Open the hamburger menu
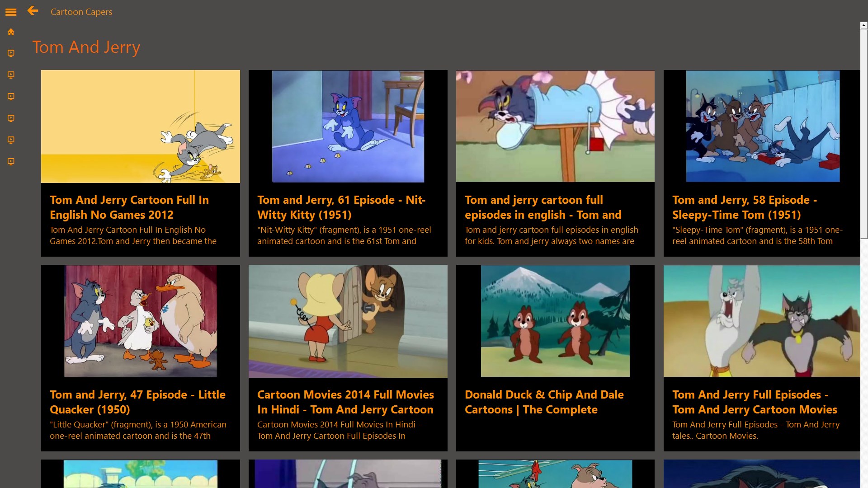Screen dimensions: 868x488 [x=11, y=12]
